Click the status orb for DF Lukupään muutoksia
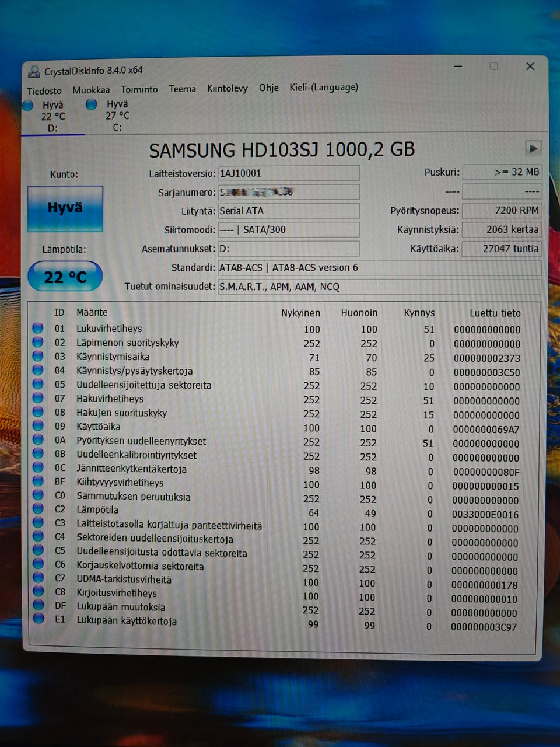560x747 pixels. click(38, 605)
